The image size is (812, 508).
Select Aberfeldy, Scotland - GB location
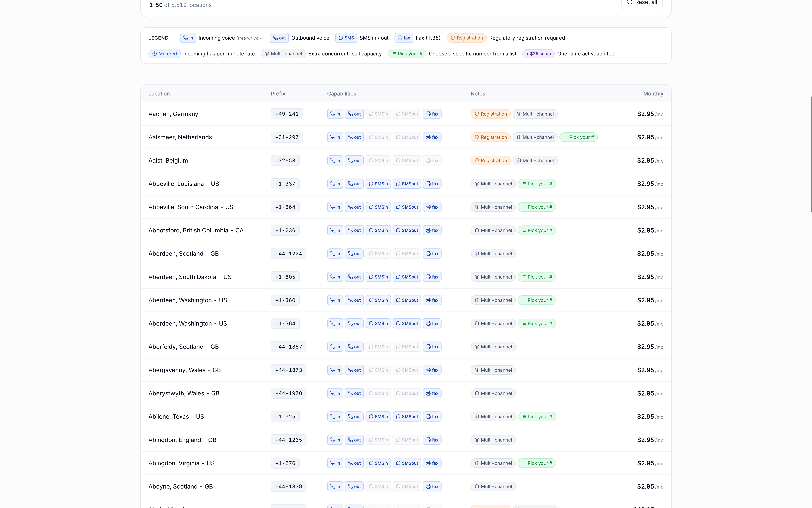point(184,347)
